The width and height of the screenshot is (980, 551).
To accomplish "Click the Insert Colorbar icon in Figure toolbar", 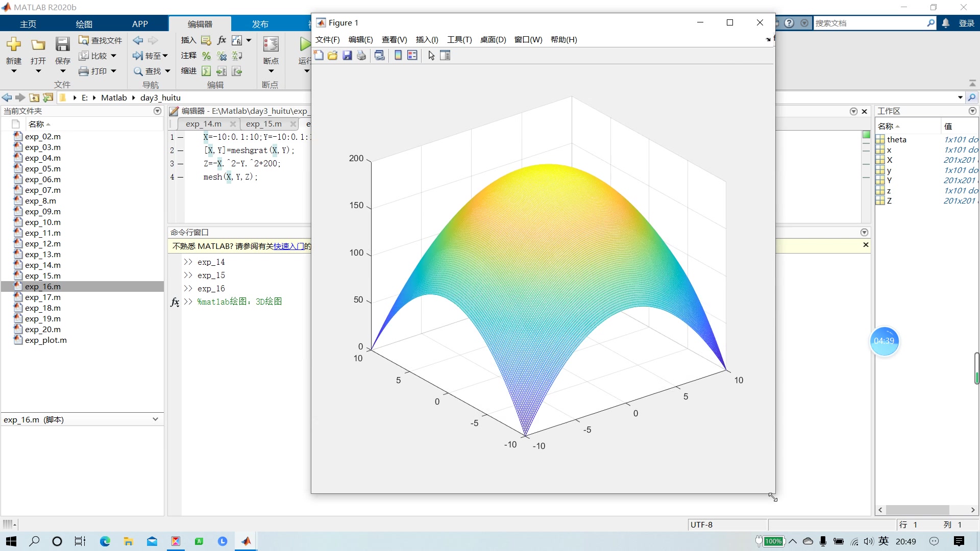I will click(398, 56).
